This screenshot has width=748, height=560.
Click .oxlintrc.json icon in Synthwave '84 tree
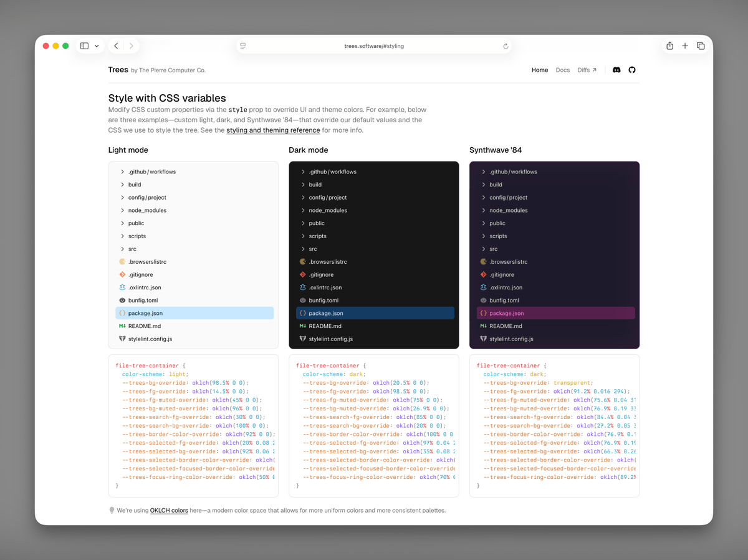pos(484,287)
